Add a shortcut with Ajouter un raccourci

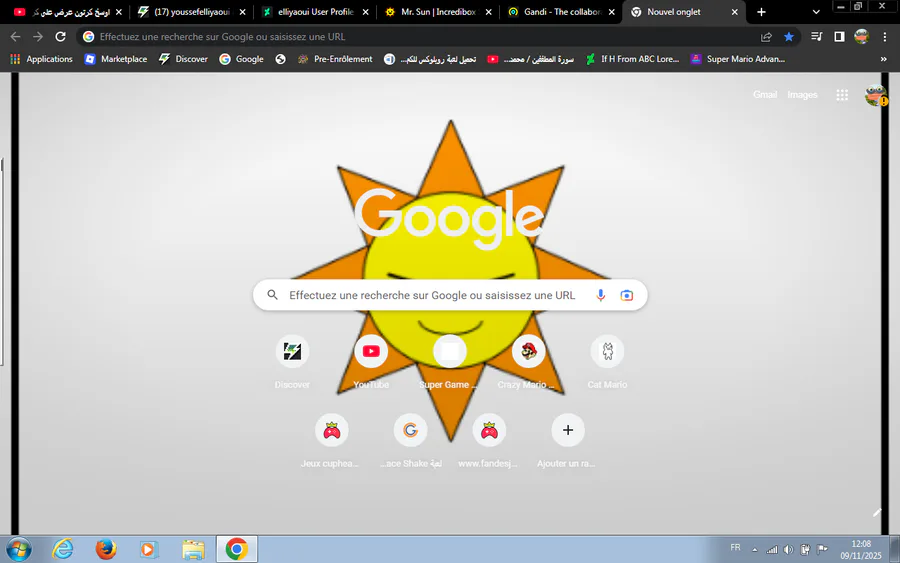coord(568,441)
